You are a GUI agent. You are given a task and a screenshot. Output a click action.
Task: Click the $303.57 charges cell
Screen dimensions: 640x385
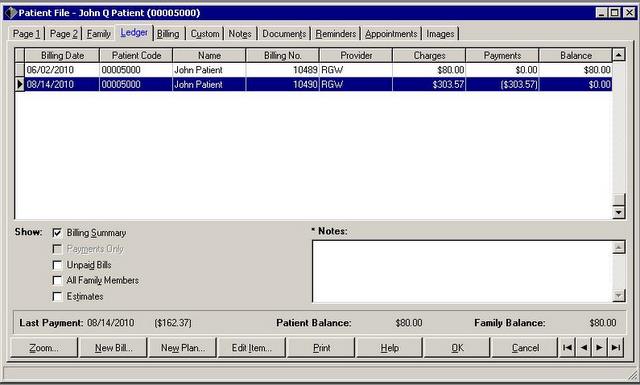pos(429,85)
